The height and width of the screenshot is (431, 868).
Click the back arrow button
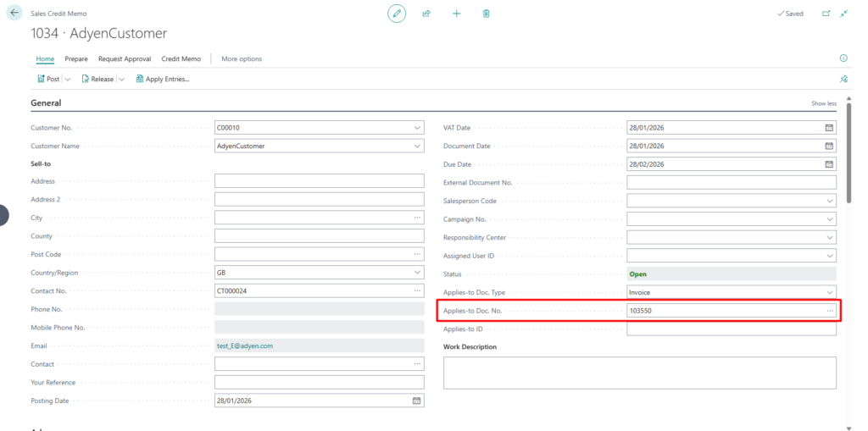(14, 14)
